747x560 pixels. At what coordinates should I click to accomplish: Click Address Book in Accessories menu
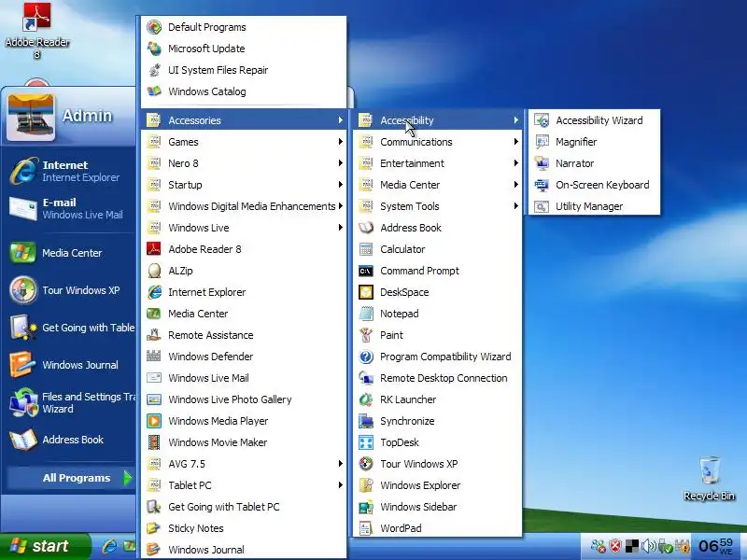coord(437,228)
